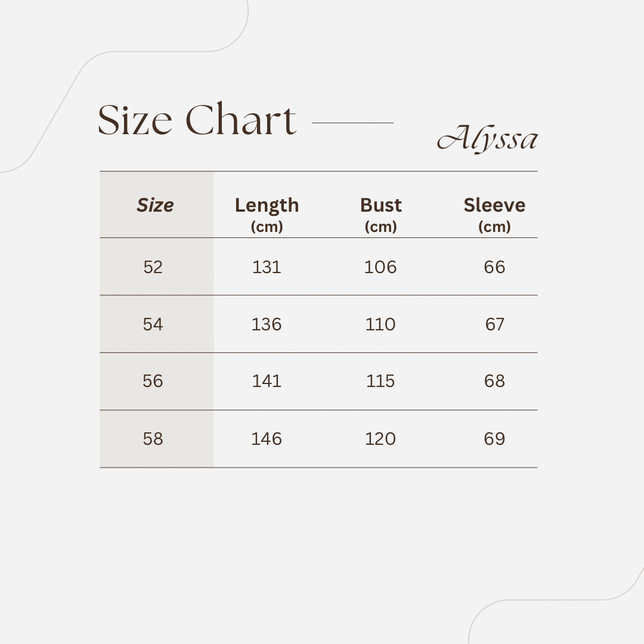This screenshot has width=644, height=644.
Task: Click bust value 120
Action: 380,439
